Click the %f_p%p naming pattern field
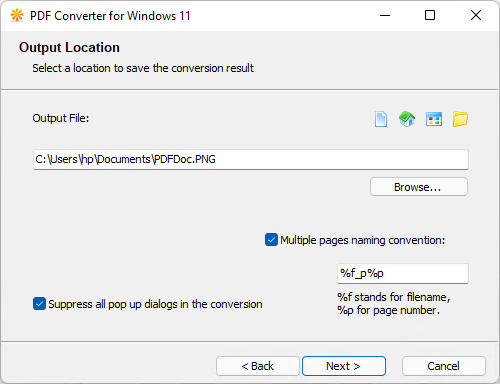The width and height of the screenshot is (500, 384). tap(403, 273)
